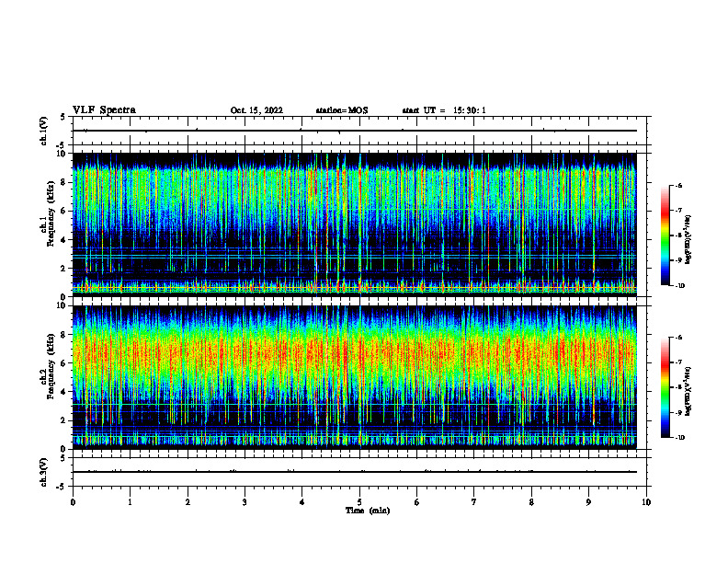Click inside the ch.1 spectrogram panel
Viewport: 728px width, 563px height.
click(354, 224)
